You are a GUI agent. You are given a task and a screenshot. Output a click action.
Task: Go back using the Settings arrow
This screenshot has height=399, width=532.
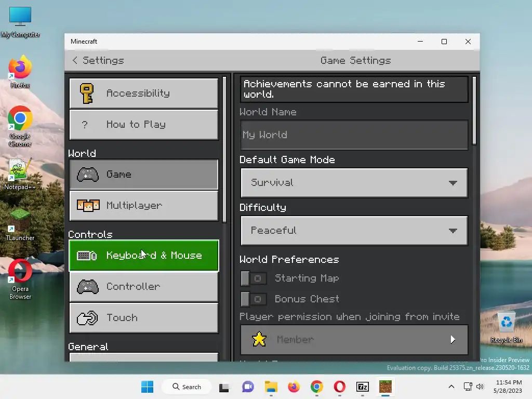(x=75, y=60)
